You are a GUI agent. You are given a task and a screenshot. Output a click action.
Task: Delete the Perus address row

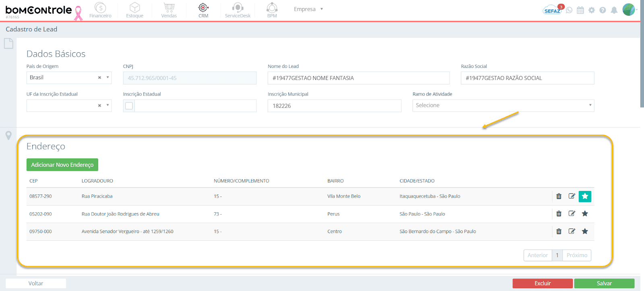pyautogui.click(x=559, y=213)
